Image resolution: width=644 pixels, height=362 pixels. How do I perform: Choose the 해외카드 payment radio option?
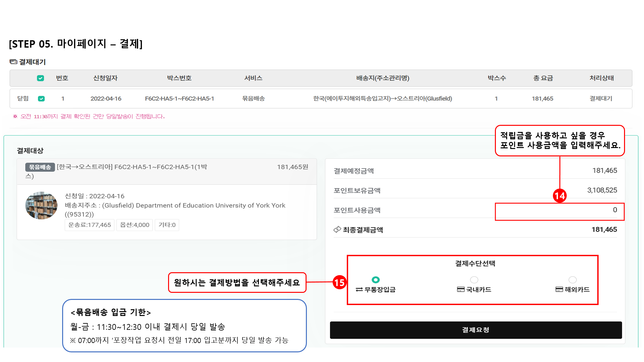tap(573, 280)
